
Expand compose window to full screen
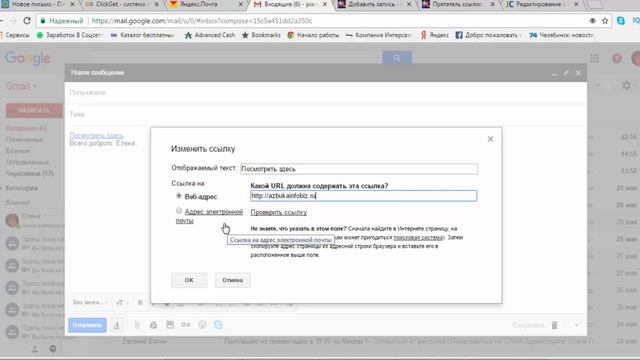pos(566,73)
